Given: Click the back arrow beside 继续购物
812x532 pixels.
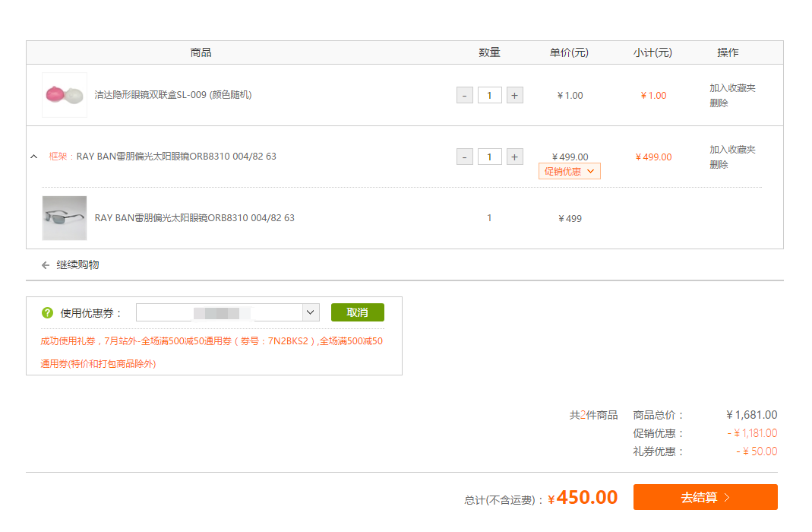Looking at the screenshot, I should point(46,265).
